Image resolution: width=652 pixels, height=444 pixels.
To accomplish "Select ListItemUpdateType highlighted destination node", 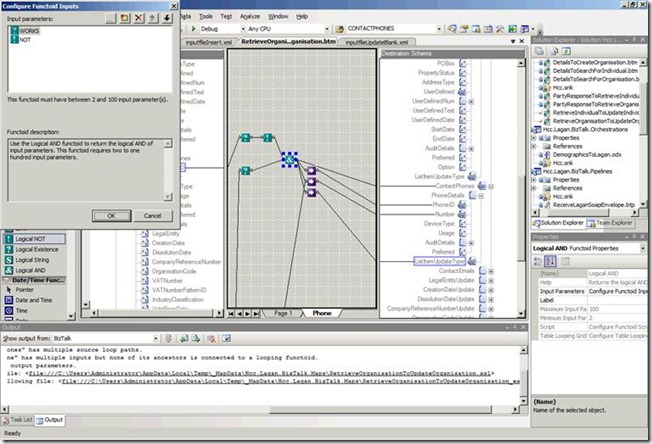I will [x=440, y=261].
